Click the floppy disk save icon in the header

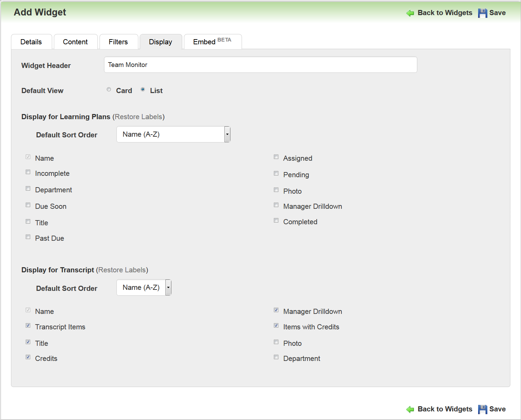(x=483, y=13)
